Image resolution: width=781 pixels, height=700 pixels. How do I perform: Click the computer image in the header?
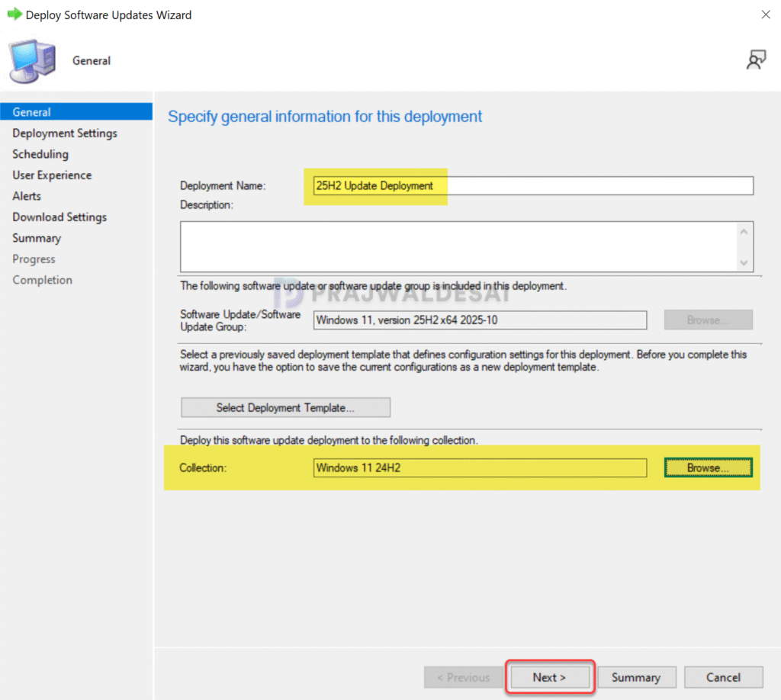pos(32,61)
